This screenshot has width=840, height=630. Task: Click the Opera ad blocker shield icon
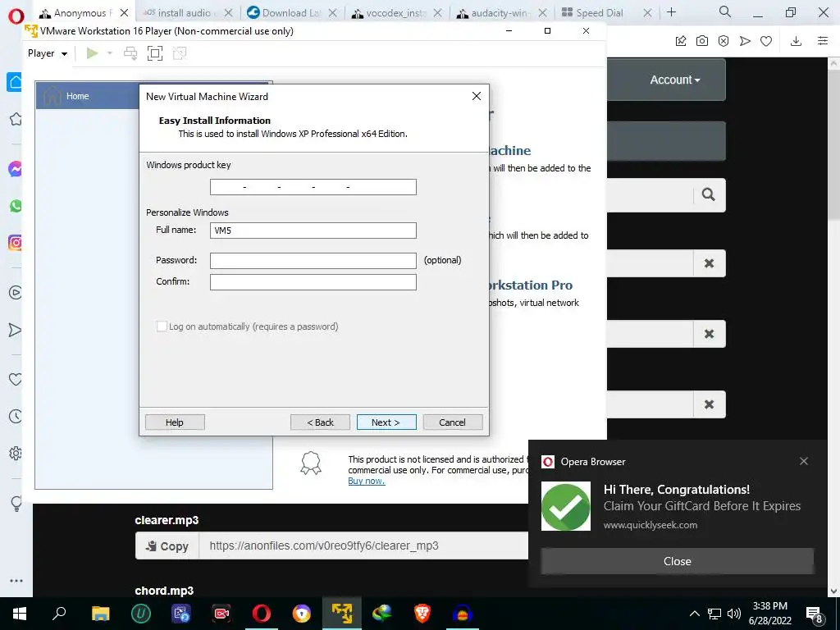(724, 41)
